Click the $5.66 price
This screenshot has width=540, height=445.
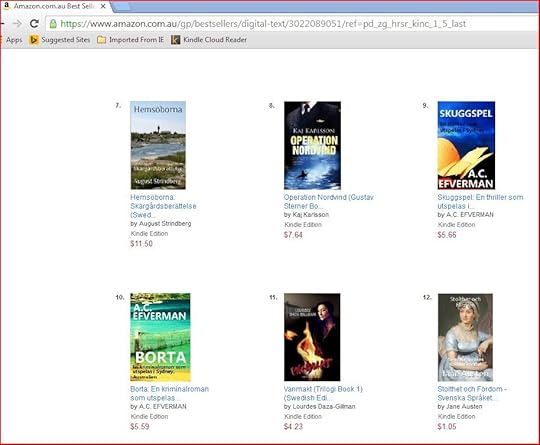(447, 235)
